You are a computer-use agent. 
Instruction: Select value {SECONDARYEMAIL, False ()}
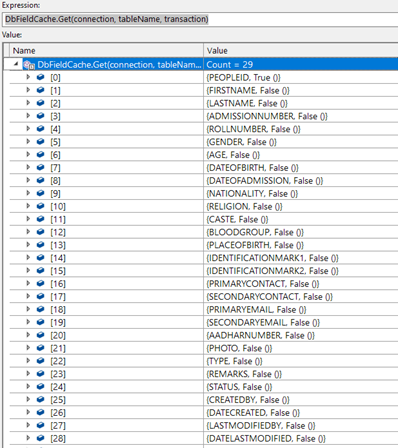click(x=263, y=322)
